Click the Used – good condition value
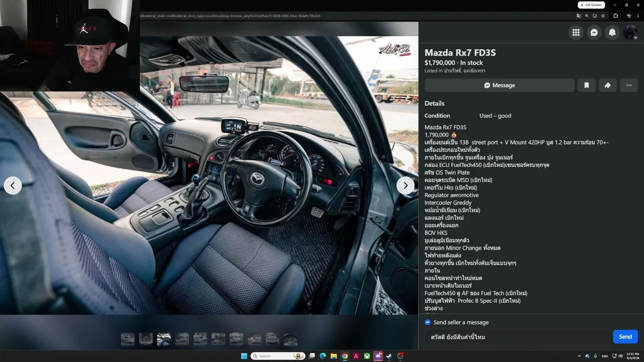Screen dimensions: 644x362 pyautogui.click(x=495, y=116)
